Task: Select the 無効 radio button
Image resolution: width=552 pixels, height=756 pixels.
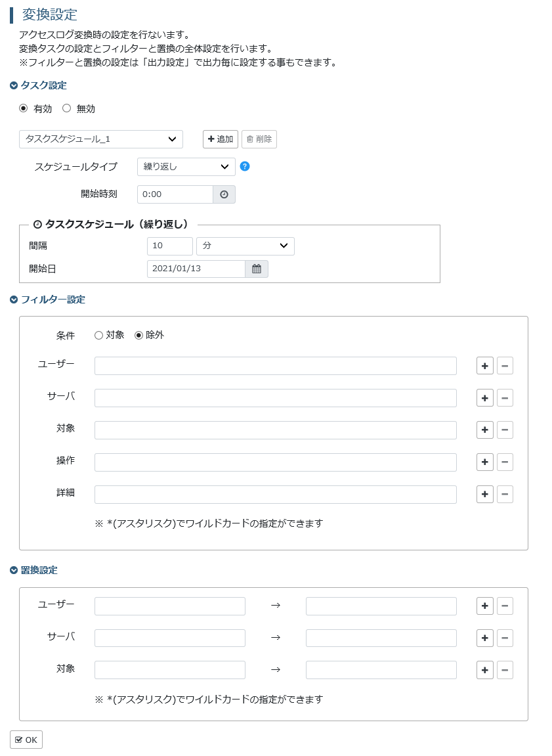Action: [x=66, y=108]
